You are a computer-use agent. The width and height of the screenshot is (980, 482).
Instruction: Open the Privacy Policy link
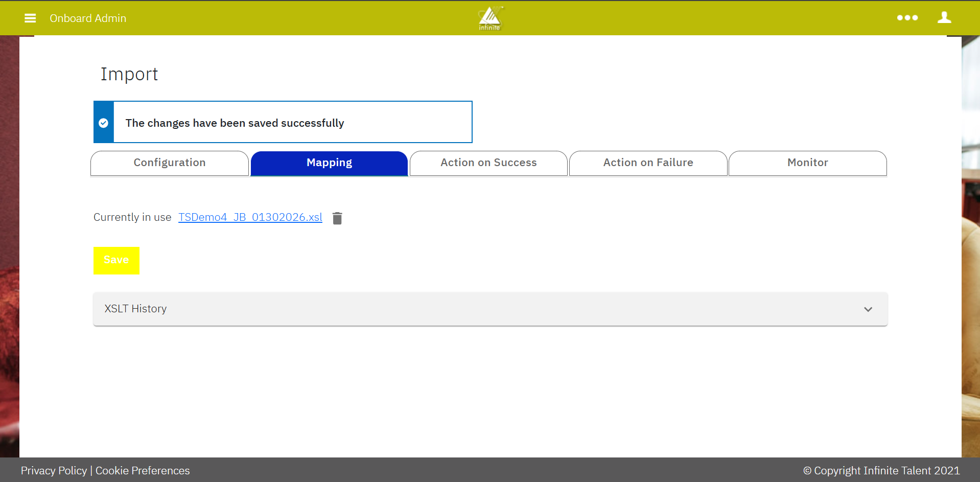coord(54,470)
